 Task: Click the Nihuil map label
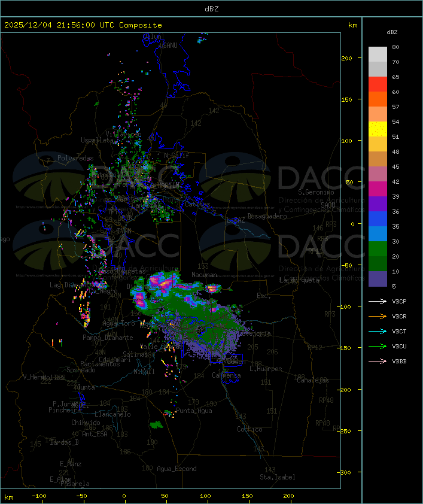(144, 372)
